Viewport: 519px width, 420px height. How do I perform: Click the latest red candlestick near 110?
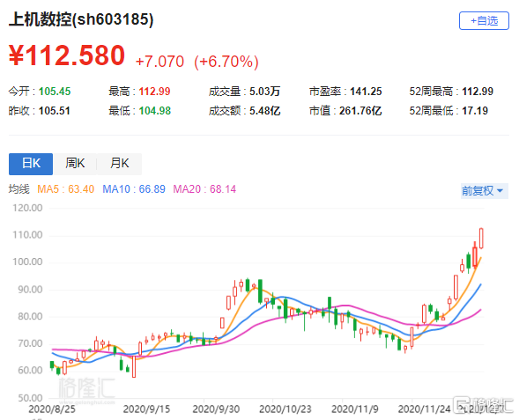481,238
